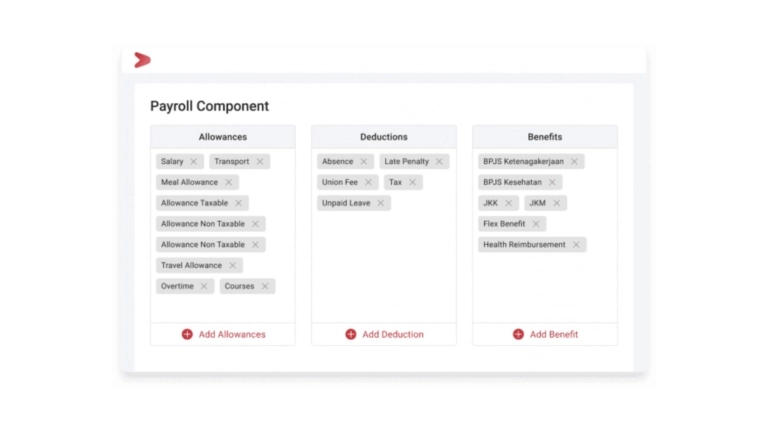Click the red arrow logo icon

tap(142, 60)
